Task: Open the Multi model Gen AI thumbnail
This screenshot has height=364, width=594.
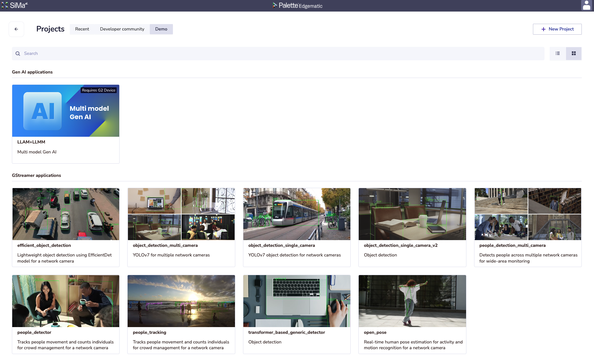Action: pyautogui.click(x=66, y=111)
